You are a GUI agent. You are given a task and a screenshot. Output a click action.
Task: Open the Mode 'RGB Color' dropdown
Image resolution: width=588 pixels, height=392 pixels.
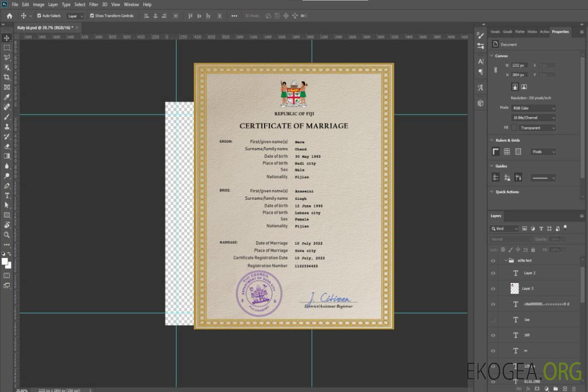[533, 108]
